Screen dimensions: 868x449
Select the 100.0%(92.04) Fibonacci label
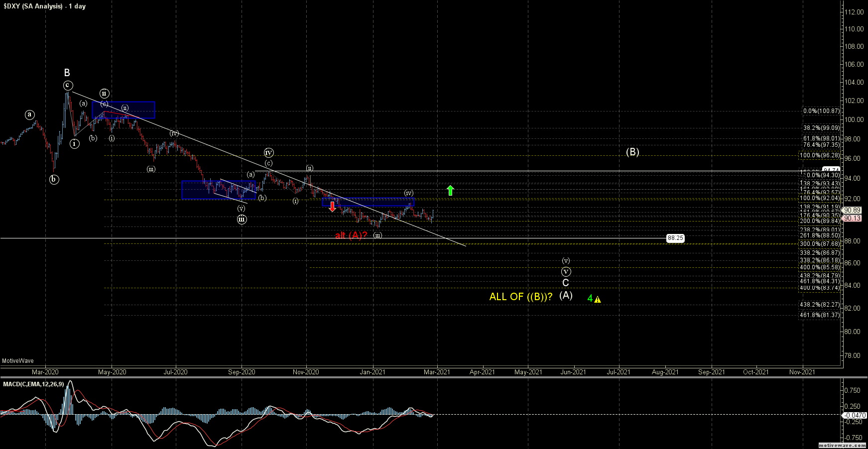pyautogui.click(x=820, y=198)
